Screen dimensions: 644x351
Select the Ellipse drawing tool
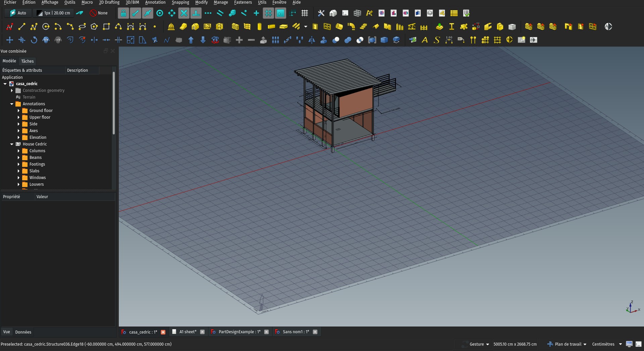[x=82, y=26]
